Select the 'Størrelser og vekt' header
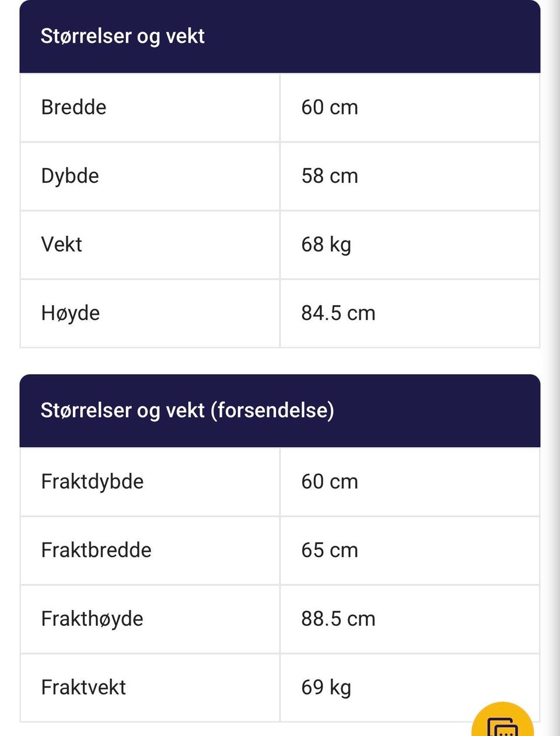Viewport: 560px width, 736px height. (x=280, y=36)
